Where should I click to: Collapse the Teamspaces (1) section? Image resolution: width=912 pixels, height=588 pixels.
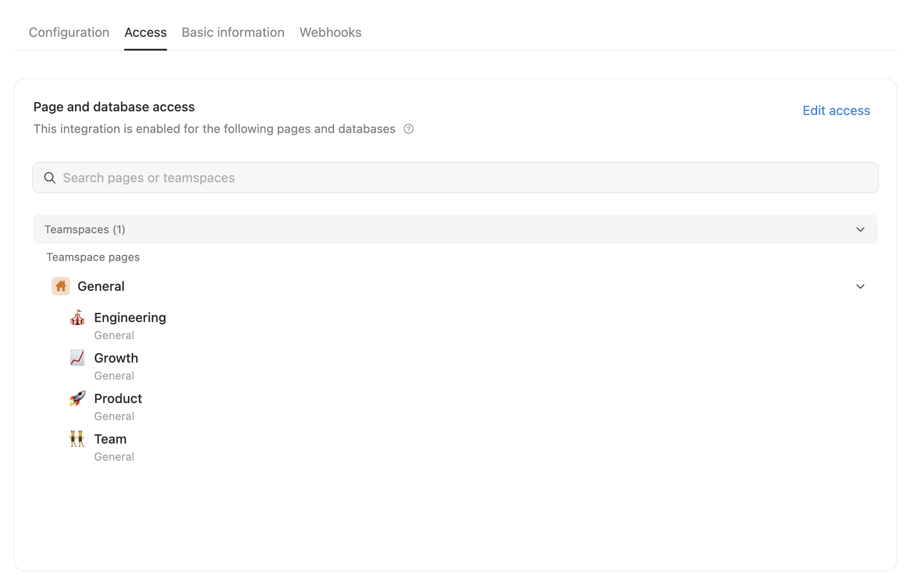(x=860, y=229)
